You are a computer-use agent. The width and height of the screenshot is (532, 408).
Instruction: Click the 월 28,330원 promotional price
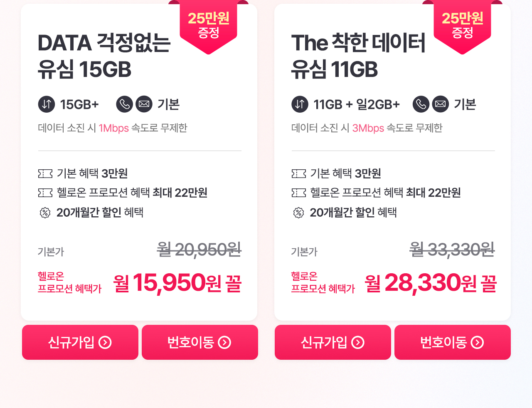tap(431, 283)
